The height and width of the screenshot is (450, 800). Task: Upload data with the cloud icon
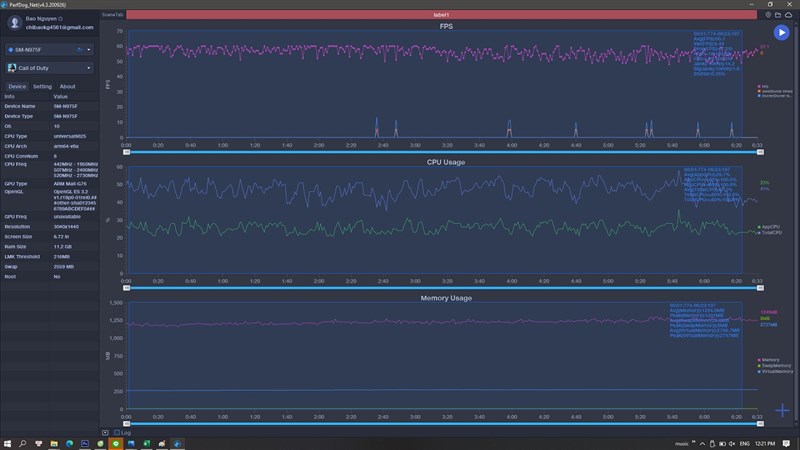click(789, 15)
